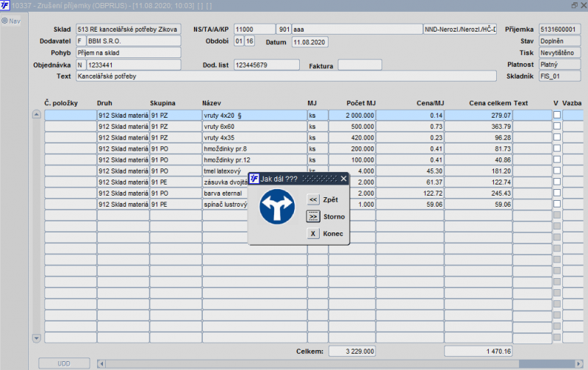
Task: Click the Konec X button
Action: pos(313,234)
